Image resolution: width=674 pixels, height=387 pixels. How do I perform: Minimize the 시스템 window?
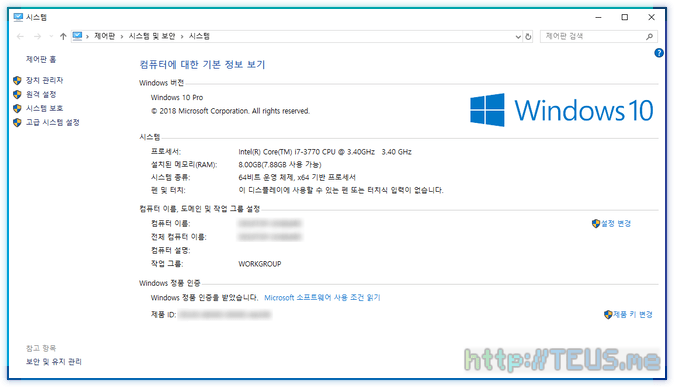[598, 17]
